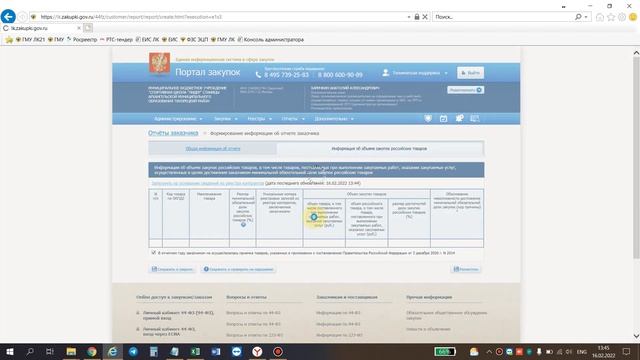
Task: Expand the Отчеты menu
Action: coord(293,119)
